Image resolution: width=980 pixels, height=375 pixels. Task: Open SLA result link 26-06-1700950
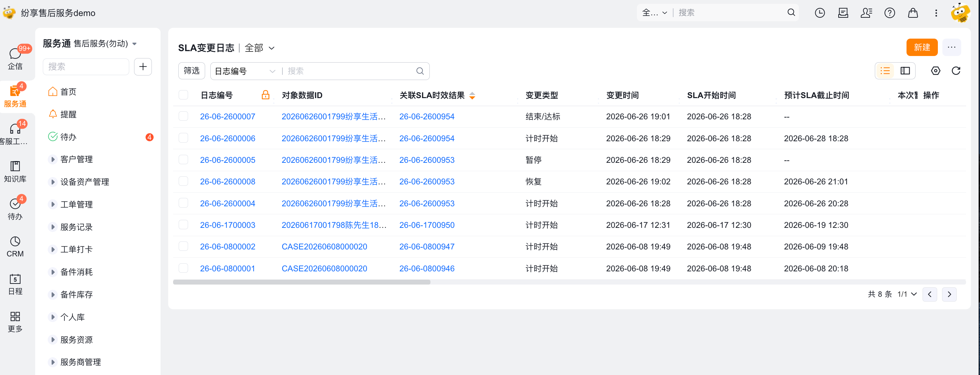427,225
